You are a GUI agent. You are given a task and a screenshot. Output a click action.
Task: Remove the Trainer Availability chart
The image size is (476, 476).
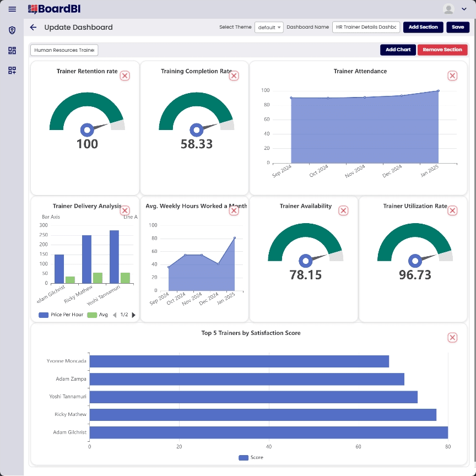click(343, 210)
